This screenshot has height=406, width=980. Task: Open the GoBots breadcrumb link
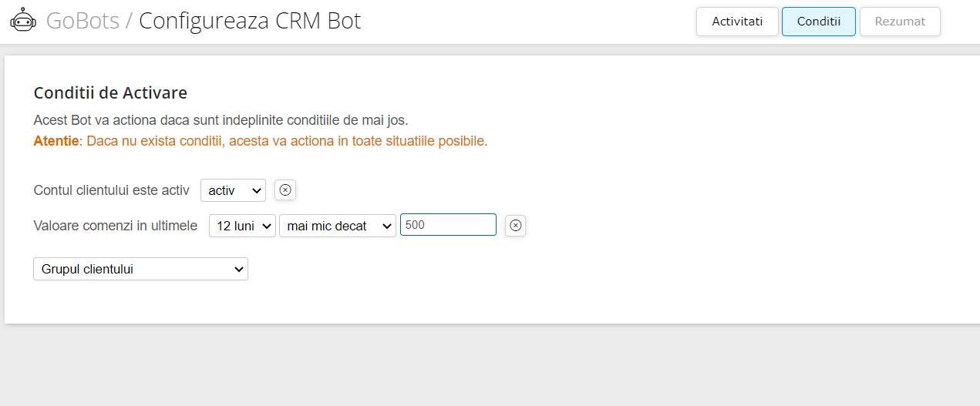(83, 21)
